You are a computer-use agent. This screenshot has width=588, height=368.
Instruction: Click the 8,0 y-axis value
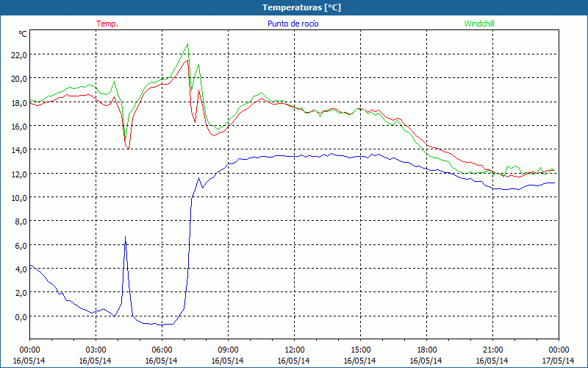pos(21,222)
